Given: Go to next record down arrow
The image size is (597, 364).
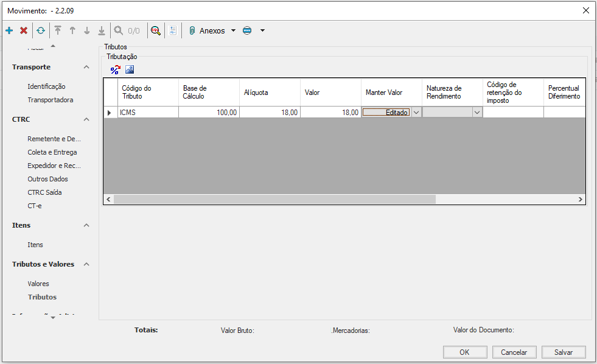Looking at the screenshot, I should 87,30.
